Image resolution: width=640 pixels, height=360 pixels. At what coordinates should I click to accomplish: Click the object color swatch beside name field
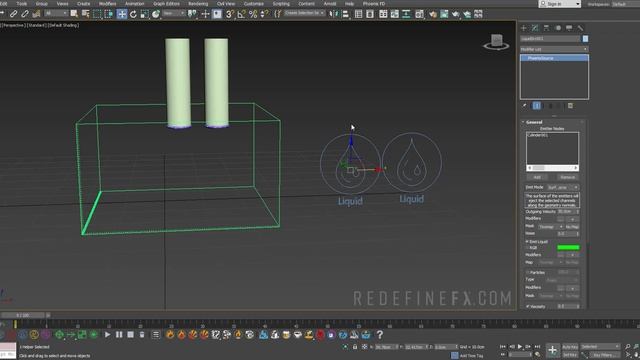tap(585, 39)
